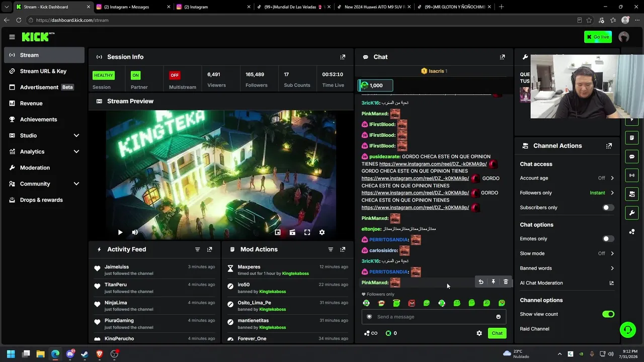This screenshot has width=644, height=362.
Task: Toggle mini player in stream preview
Action: (278, 232)
